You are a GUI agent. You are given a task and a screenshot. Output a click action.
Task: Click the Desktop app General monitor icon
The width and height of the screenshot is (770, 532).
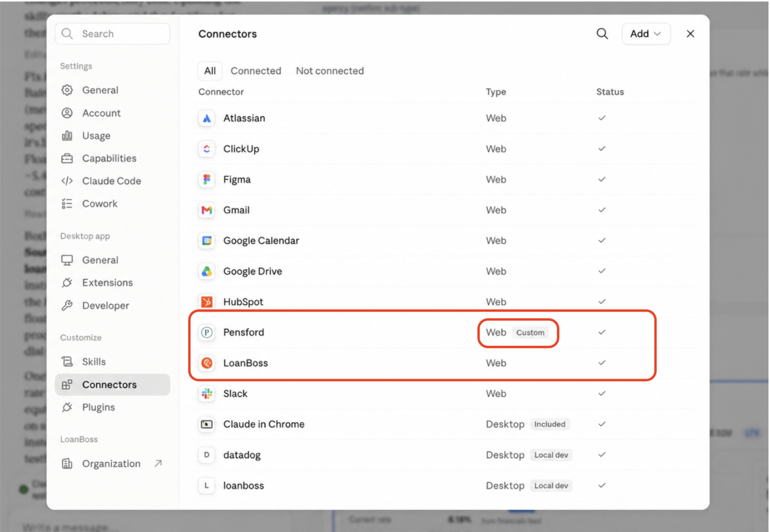tap(67, 260)
